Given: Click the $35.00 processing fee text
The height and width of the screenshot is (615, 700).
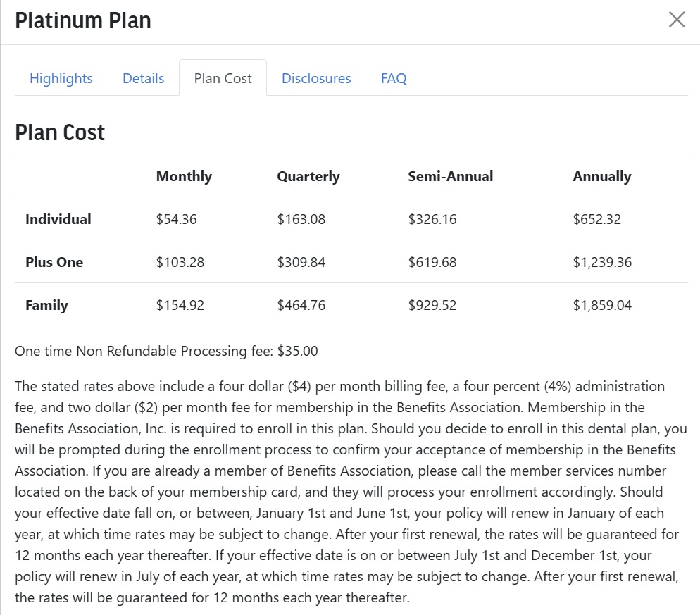Looking at the screenshot, I should pyautogui.click(x=298, y=351).
